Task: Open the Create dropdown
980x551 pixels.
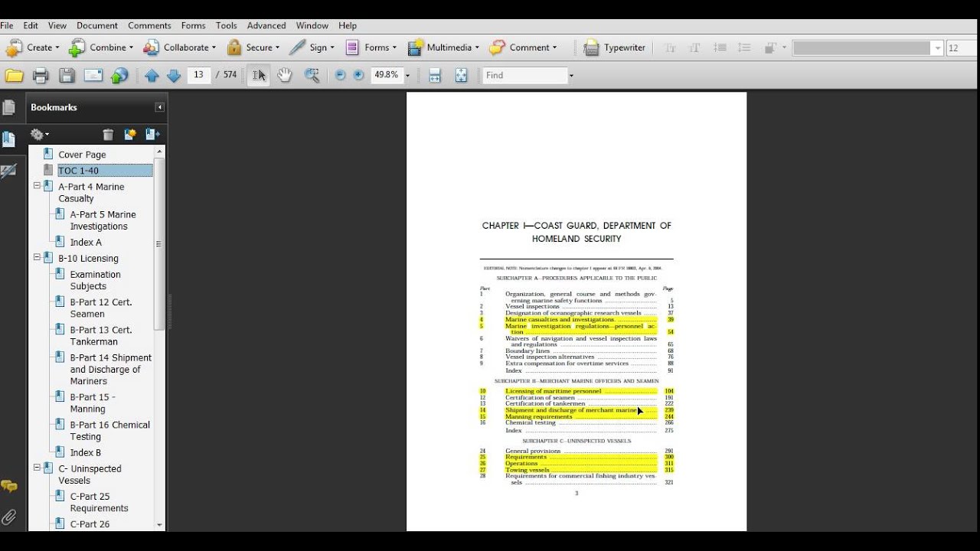Action: 32,47
